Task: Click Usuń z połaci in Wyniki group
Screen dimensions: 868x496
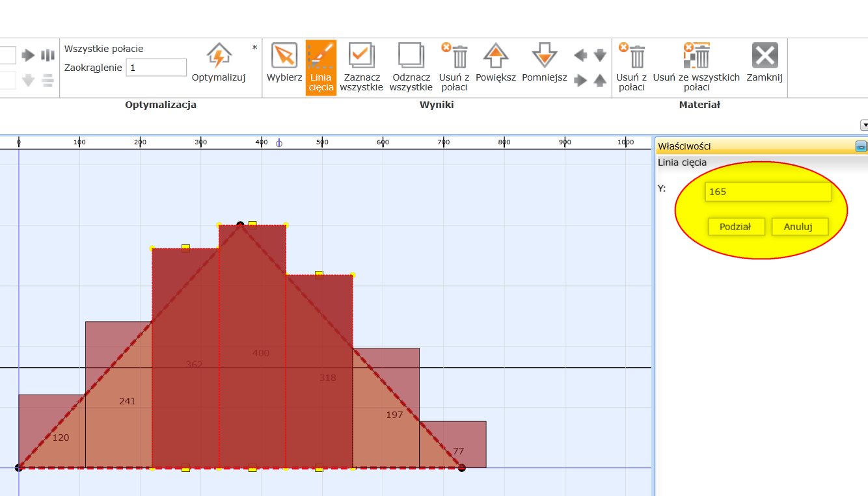Action: tap(454, 57)
